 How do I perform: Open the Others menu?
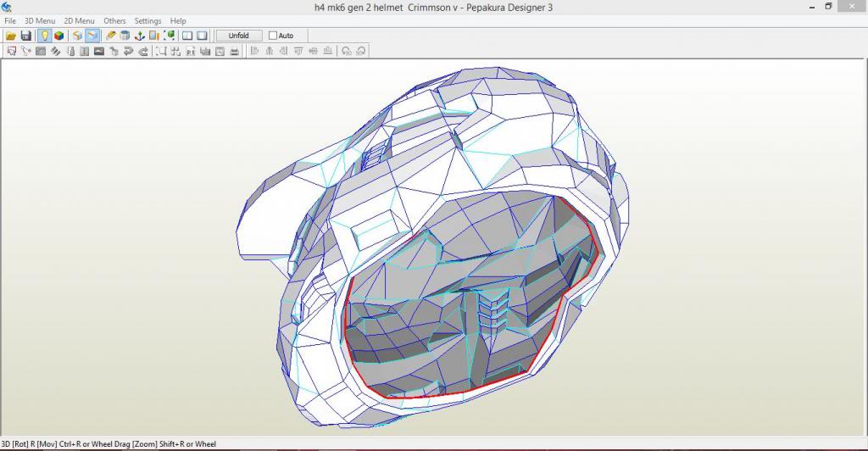(114, 20)
